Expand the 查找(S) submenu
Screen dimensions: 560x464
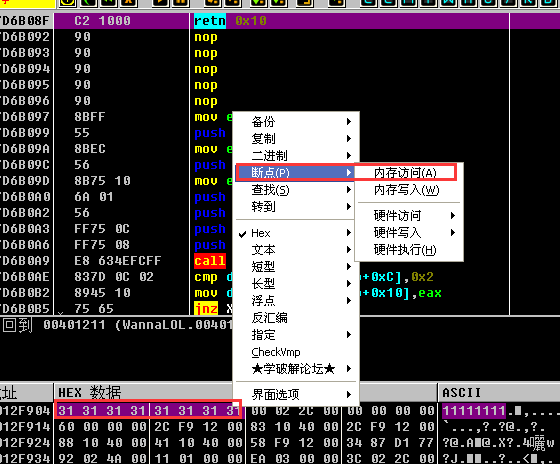296,190
